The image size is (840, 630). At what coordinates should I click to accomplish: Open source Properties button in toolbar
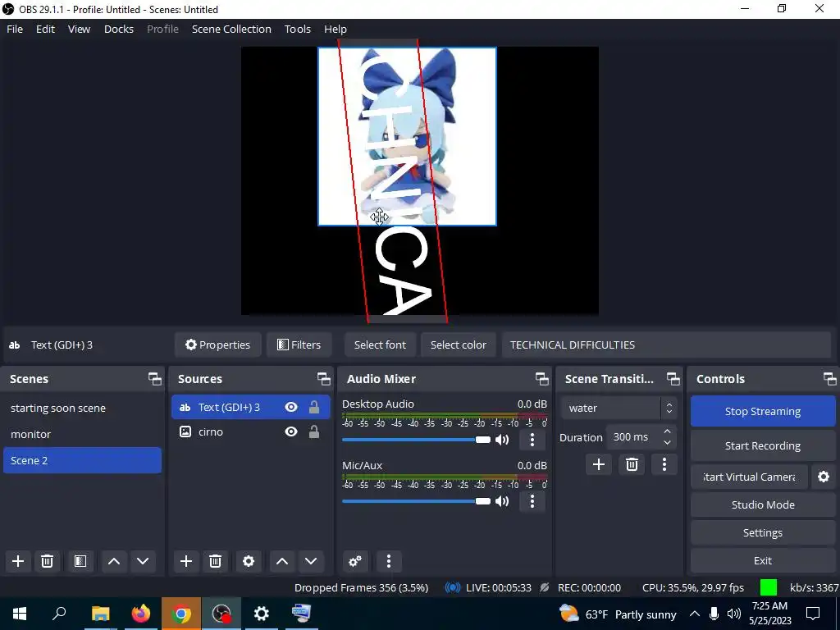[218, 345]
